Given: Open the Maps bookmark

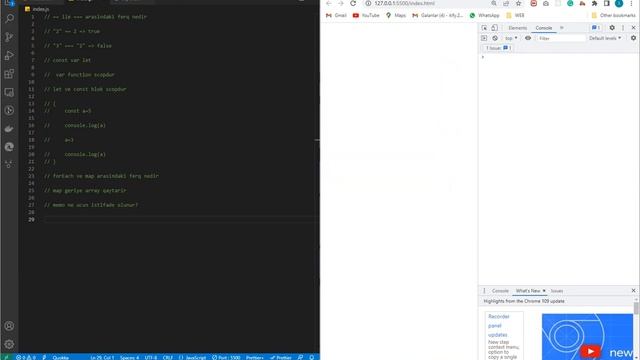Looking at the screenshot, I should click(396, 15).
